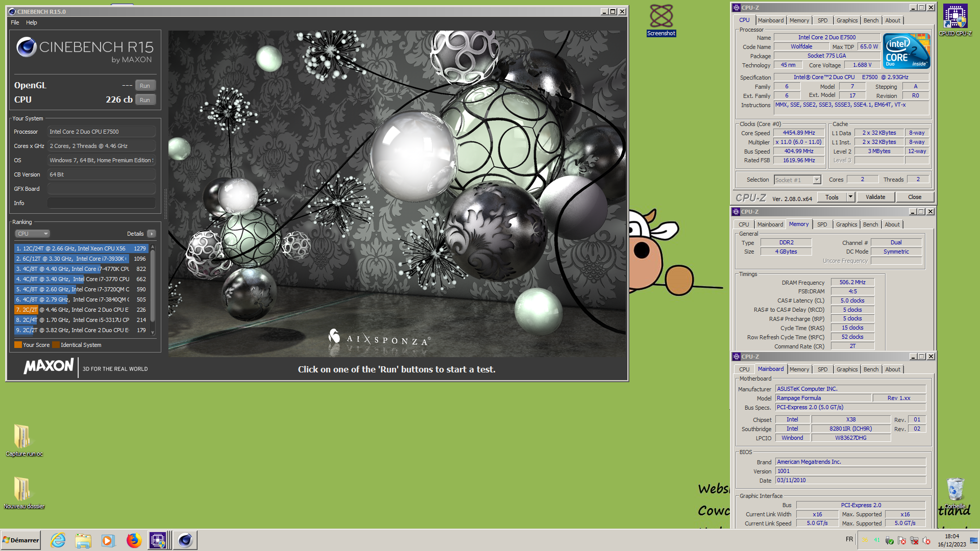980x551 pixels.
Task: Switch to Cinebench taskbar button
Action: (185, 540)
